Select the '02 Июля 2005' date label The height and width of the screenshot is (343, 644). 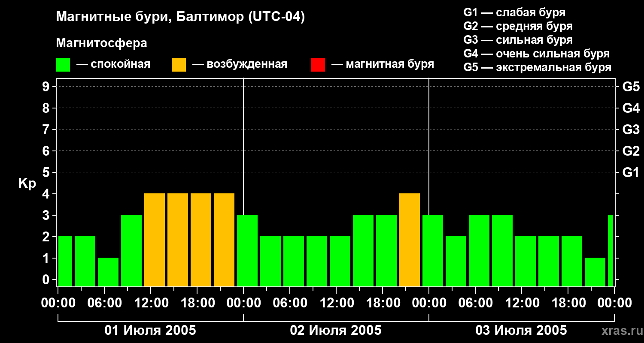coord(336,331)
